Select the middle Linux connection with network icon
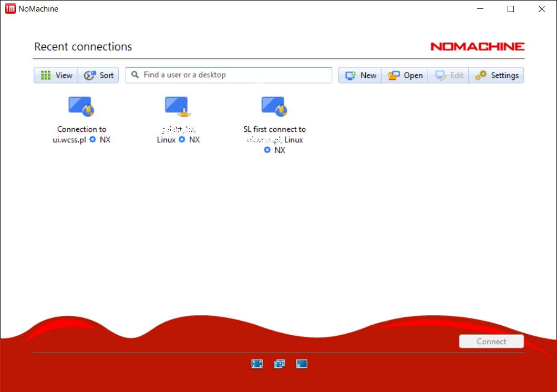Viewport: 557px width, 392px height. 178,107
